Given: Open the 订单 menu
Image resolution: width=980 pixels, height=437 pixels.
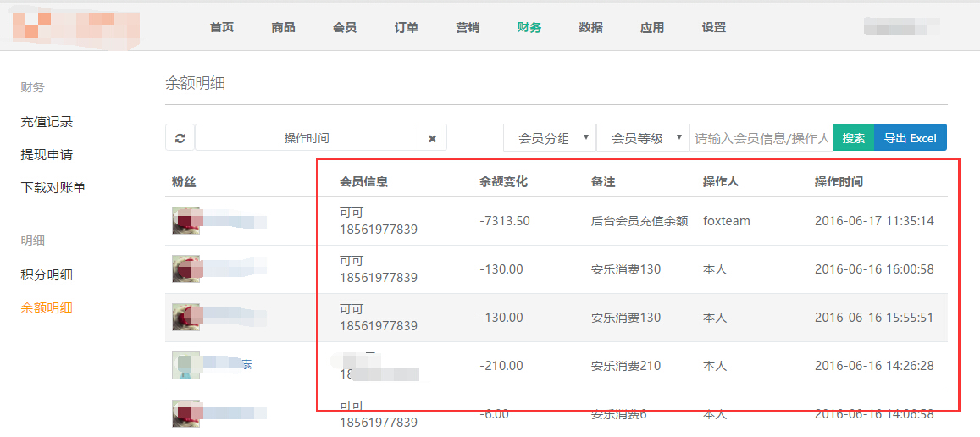Looking at the screenshot, I should tap(407, 27).
